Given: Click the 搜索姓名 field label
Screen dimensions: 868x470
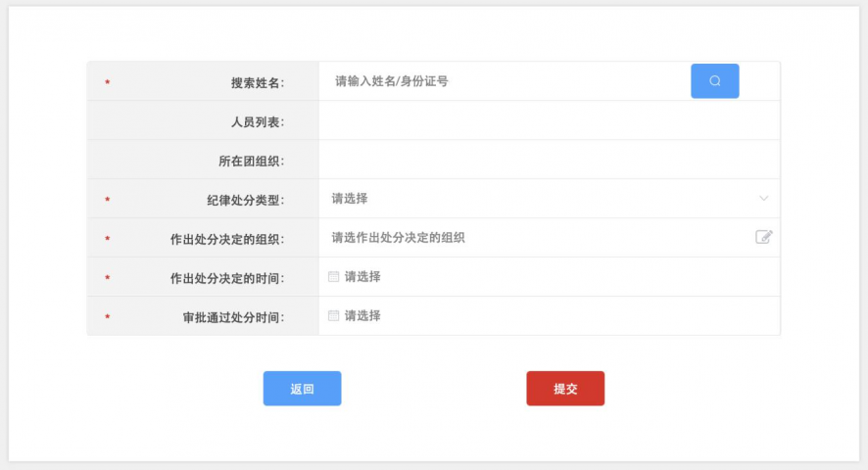Looking at the screenshot, I should point(257,83).
